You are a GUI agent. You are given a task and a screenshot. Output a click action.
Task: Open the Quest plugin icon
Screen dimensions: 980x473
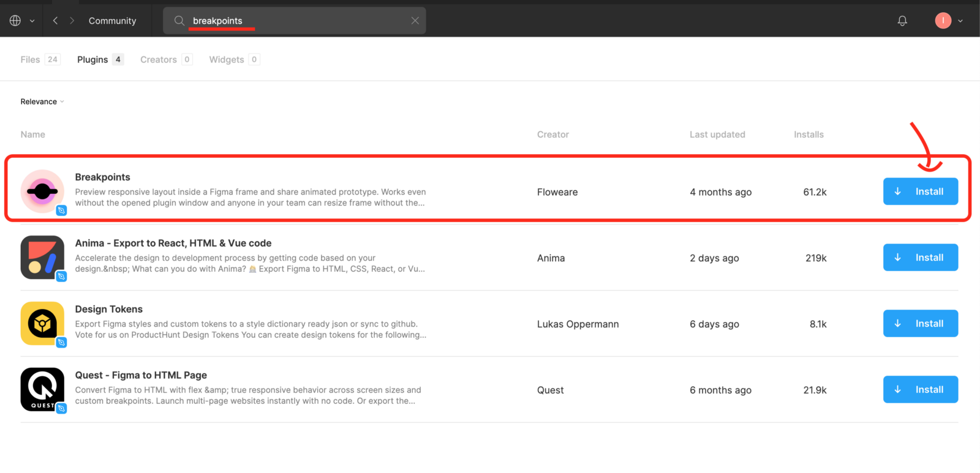42,390
